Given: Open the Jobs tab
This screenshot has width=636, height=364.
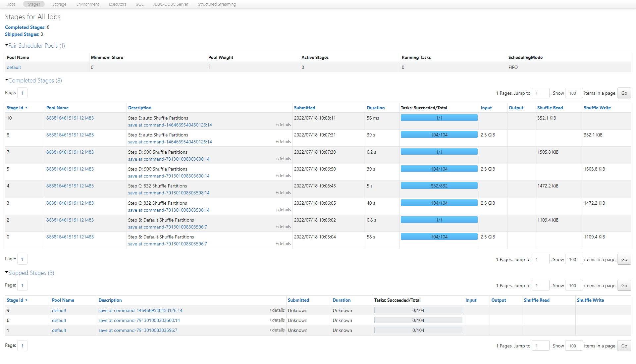Looking at the screenshot, I should click(12, 4).
